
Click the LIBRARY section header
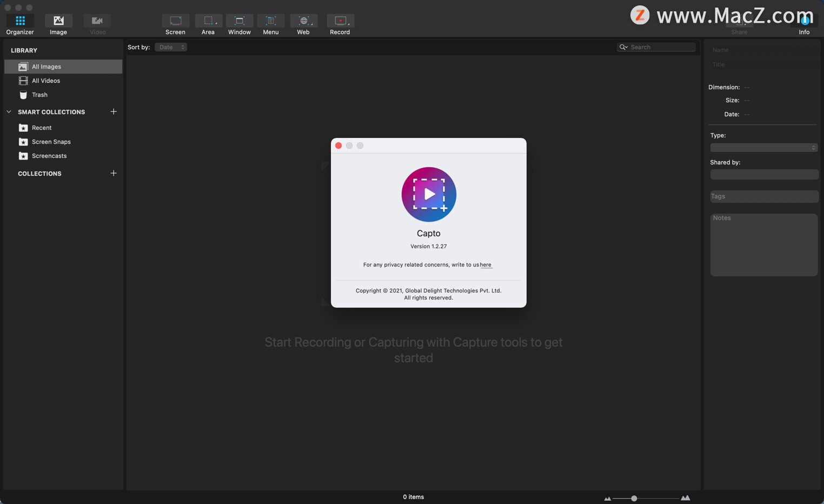click(x=24, y=50)
